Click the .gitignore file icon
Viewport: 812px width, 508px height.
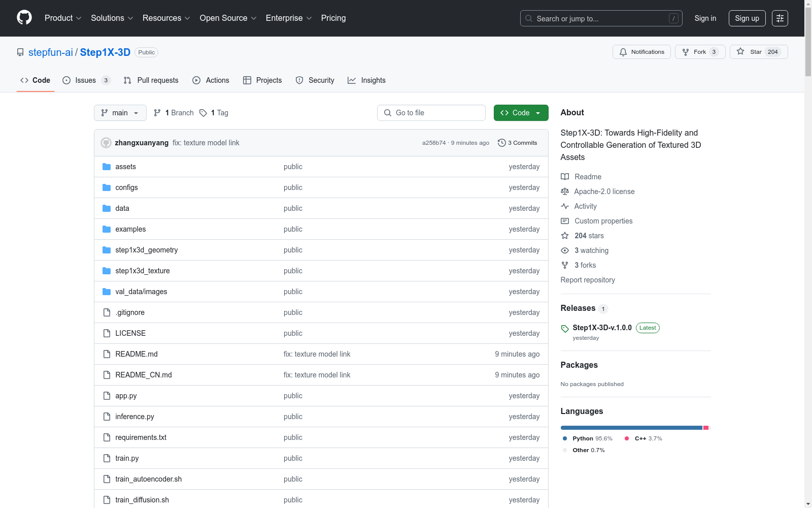(x=107, y=312)
